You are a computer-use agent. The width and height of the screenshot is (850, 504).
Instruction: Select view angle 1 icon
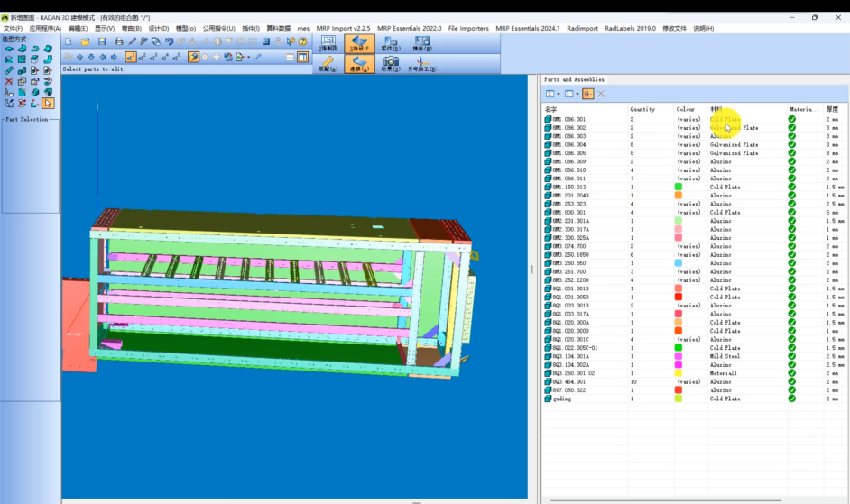click(131, 57)
